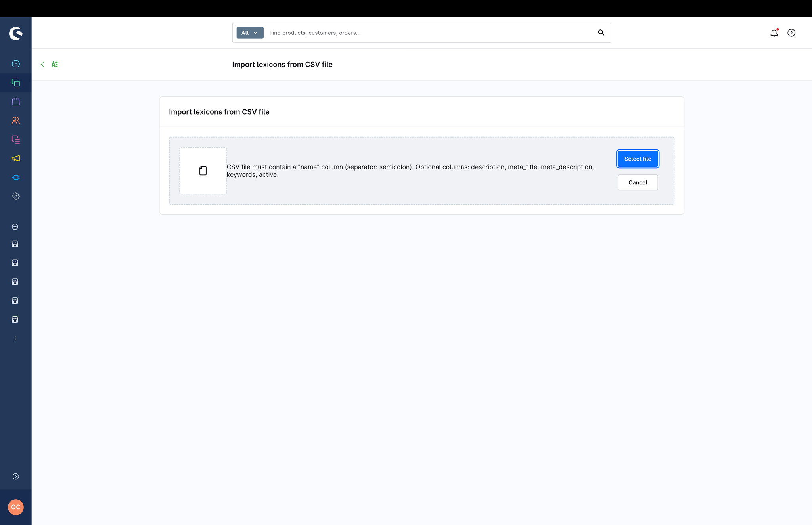Go back using the green chevron arrow

(43, 64)
